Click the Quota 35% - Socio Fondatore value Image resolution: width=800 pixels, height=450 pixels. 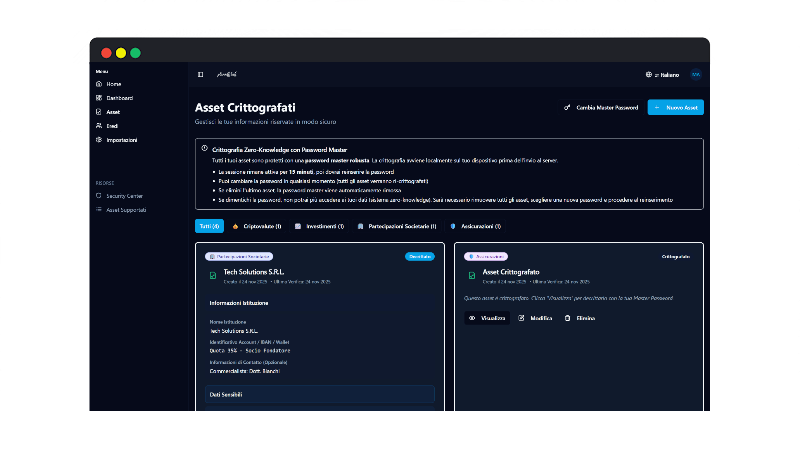(250, 351)
